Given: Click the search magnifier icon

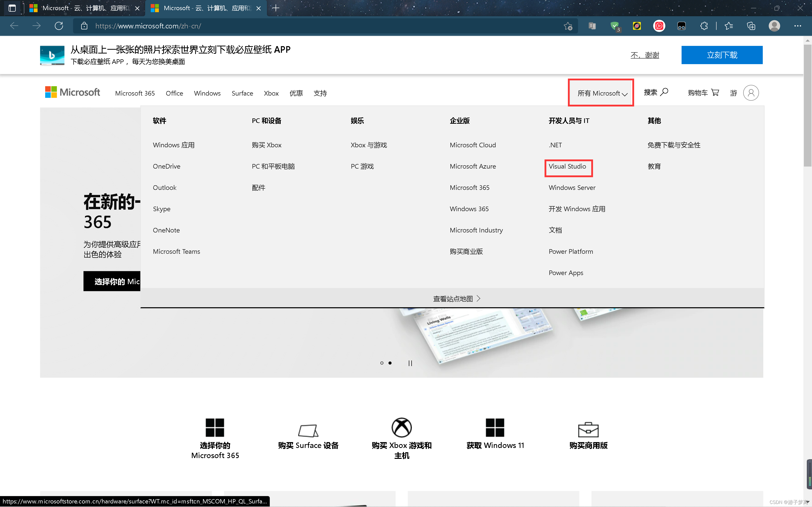Looking at the screenshot, I should click(664, 92).
